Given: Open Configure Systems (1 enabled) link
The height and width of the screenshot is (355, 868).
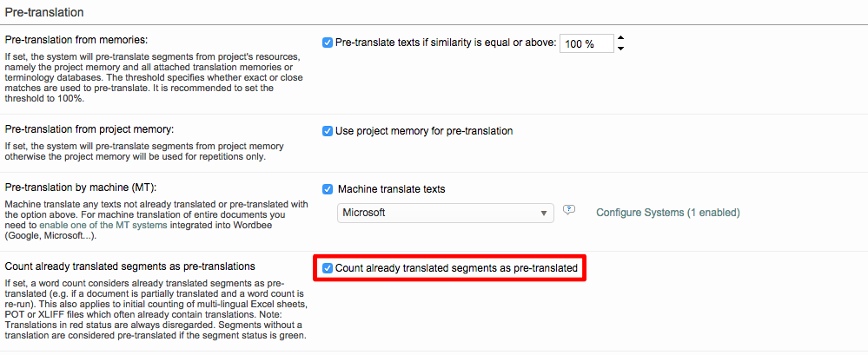Looking at the screenshot, I should pyautogui.click(x=667, y=212).
